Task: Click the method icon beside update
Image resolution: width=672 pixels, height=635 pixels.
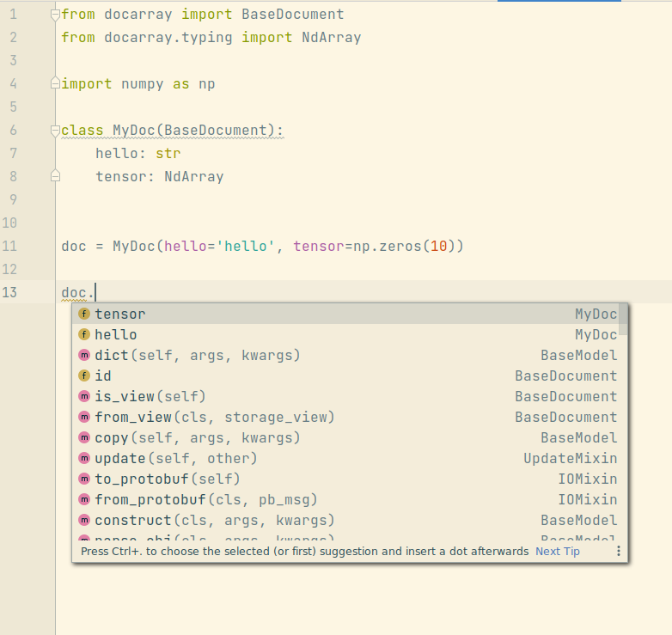Action: tap(84, 458)
